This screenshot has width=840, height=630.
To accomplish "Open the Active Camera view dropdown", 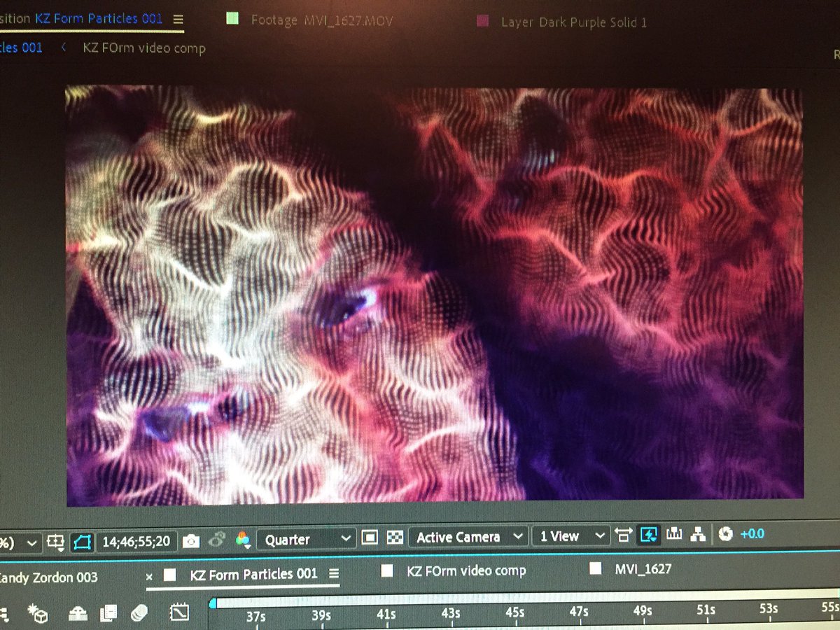I will (x=467, y=536).
